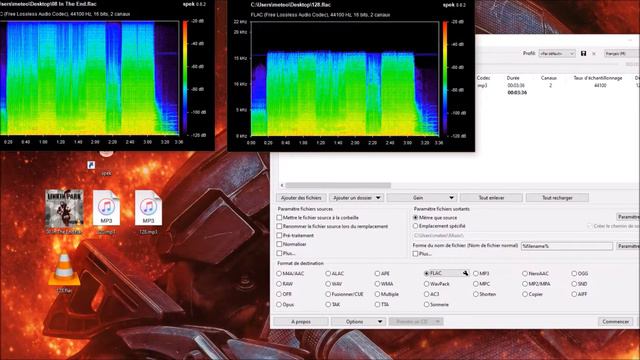This screenshot has width=640, height=360.
Task: Select MPC destination format
Action: point(476,284)
